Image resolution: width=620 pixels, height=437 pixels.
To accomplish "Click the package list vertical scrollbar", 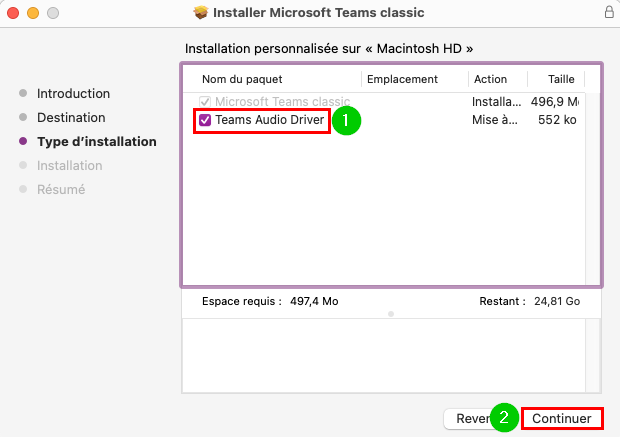I will (592, 189).
